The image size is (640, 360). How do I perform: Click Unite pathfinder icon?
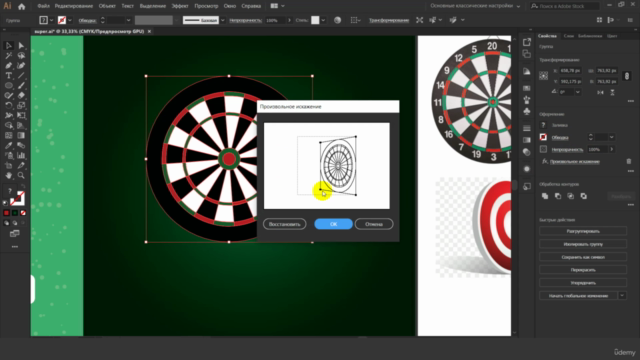click(x=545, y=196)
